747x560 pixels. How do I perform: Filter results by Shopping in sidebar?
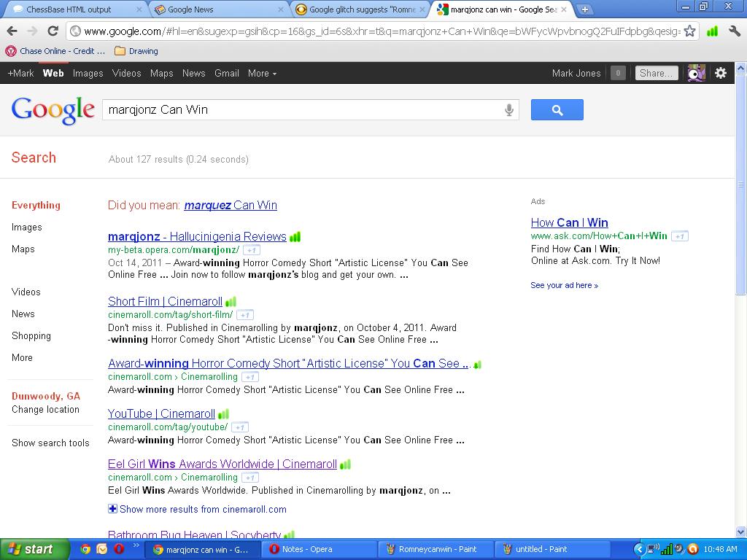(x=31, y=335)
